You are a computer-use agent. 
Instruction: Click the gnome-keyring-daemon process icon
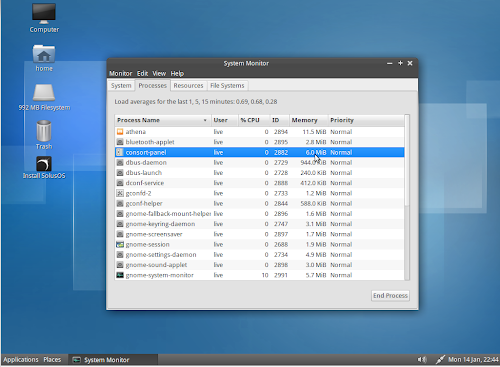[120, 224]
